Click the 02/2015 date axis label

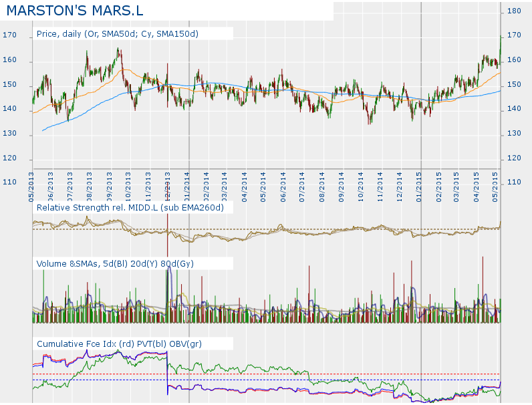click(438, 187)
